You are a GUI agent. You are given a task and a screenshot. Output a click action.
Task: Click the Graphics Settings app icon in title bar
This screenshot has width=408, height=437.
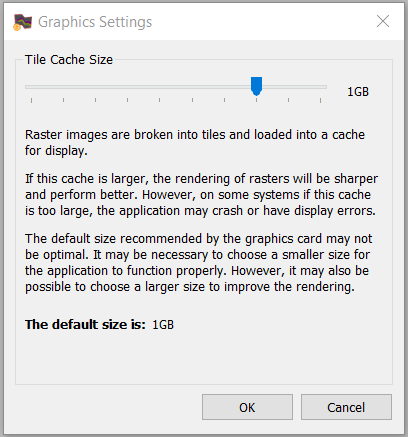pos(22,22)
